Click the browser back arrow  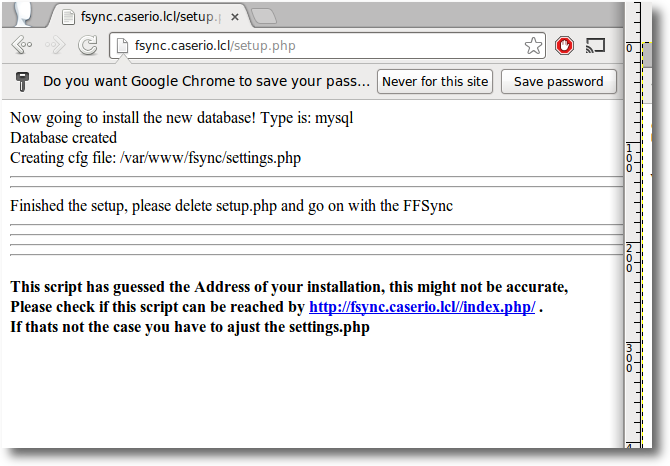click(x=22, y=45)
